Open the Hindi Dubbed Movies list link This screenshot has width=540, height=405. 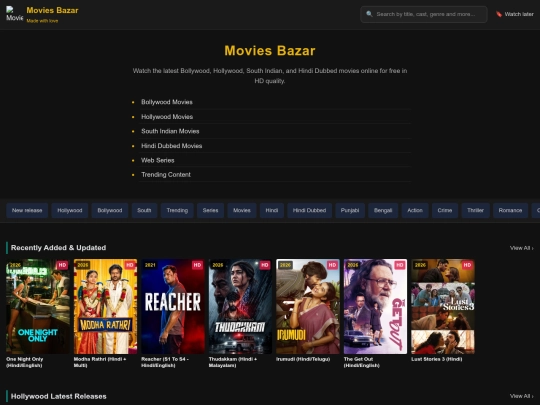coord(172,146)
